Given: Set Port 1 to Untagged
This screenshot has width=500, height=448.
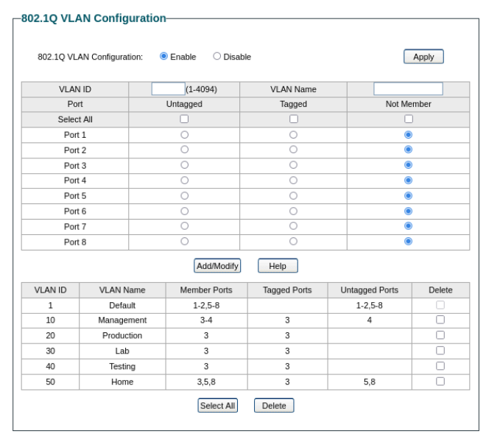Looking at the screenshot, I should pos(184,135).
